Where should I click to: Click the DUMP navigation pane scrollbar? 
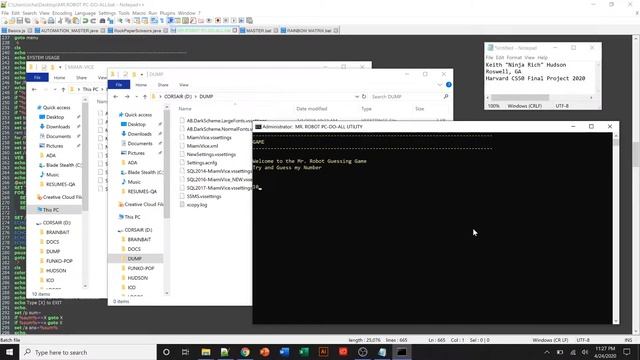[167, 163]
